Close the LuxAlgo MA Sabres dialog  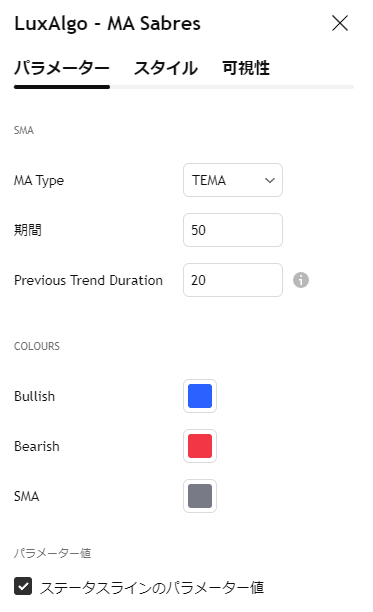[x=340, y=23]
